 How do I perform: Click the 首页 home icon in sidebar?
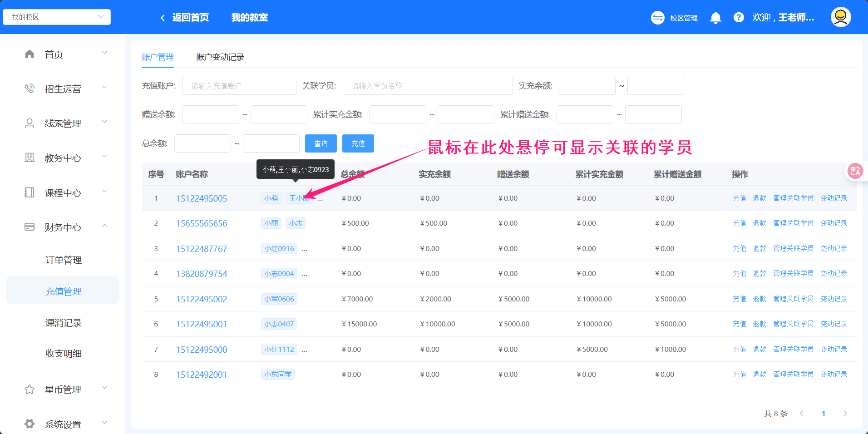pos(30,54)
